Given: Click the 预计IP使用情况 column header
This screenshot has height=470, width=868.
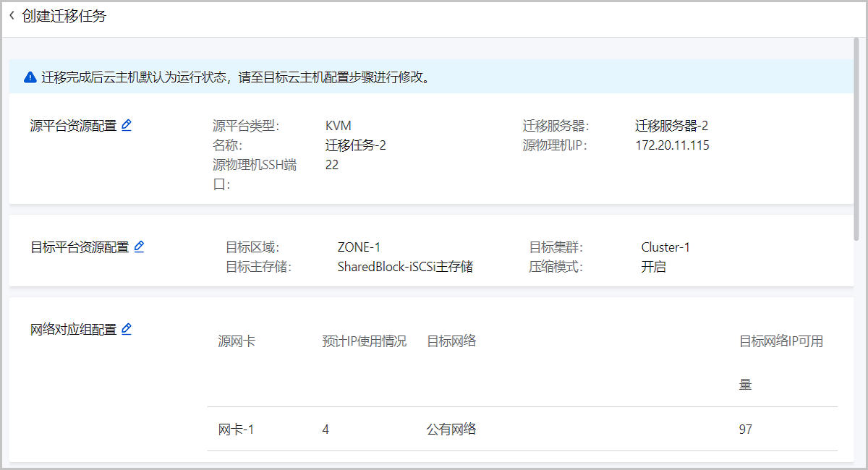Looking at the screenshot, I should click(x=365, y=341).
